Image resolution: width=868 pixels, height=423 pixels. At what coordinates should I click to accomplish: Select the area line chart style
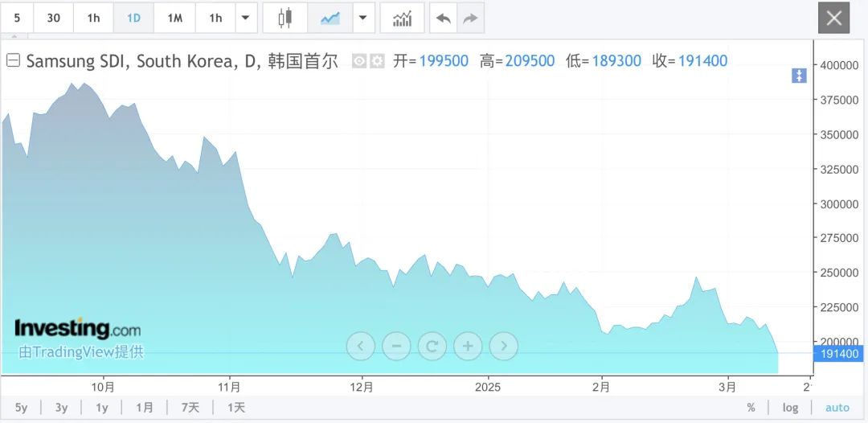[x=330, y=18]
